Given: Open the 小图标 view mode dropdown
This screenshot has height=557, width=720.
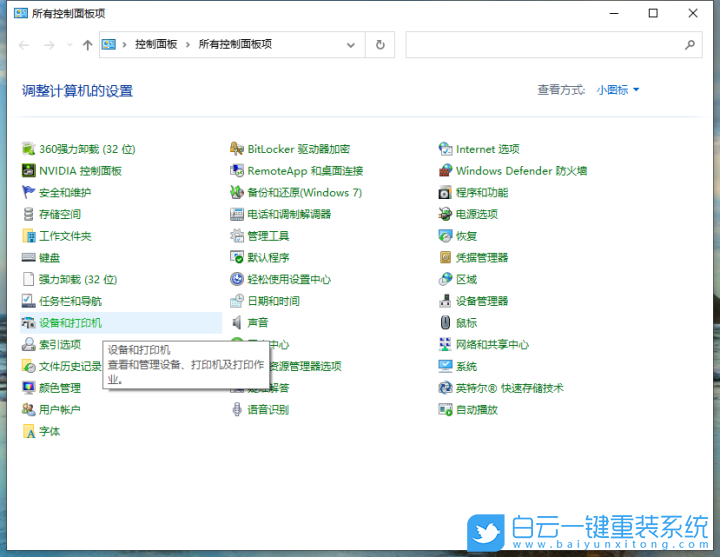Looking at the screenshot, I should point(618,90).
